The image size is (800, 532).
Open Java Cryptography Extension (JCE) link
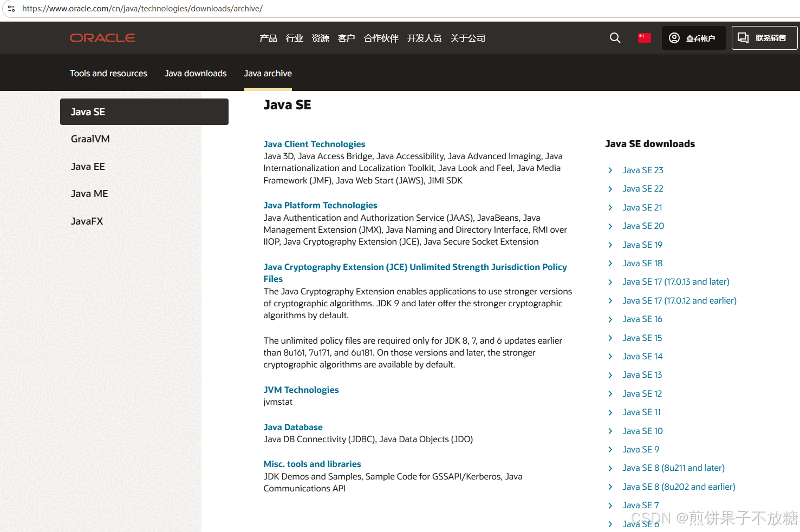[x=415, y=273]
